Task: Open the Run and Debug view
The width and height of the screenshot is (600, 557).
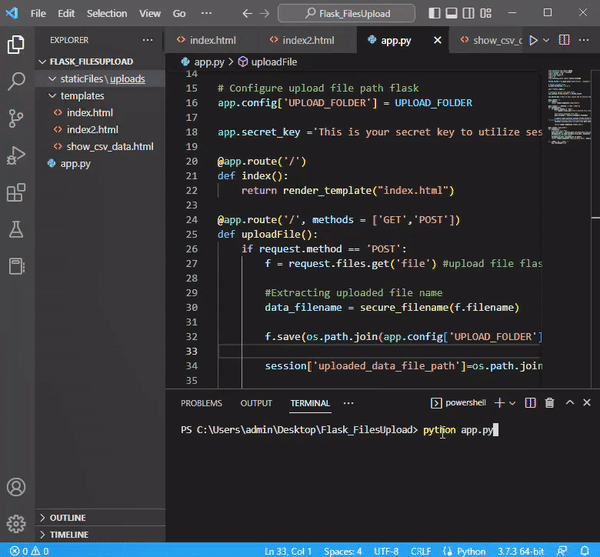Action: click(x=16, y=155)
